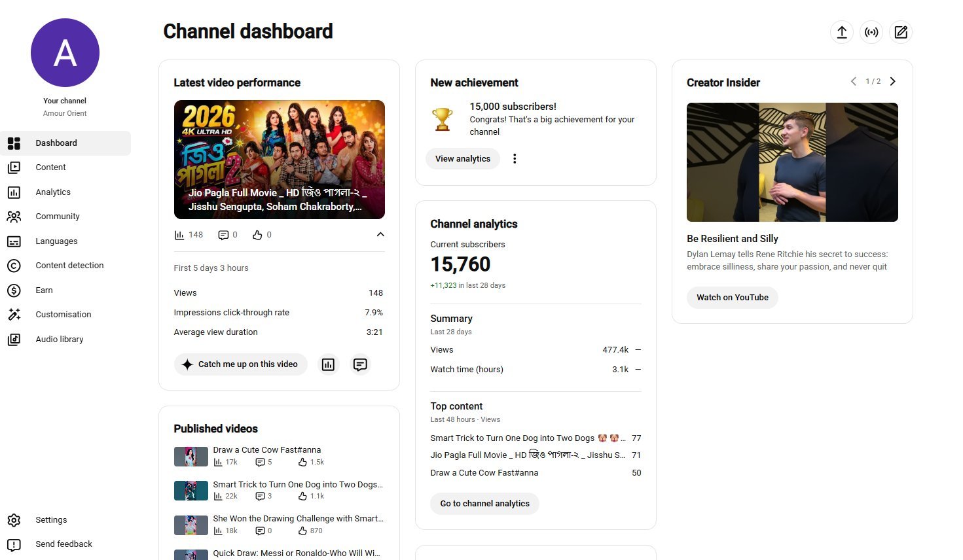Click the Customisation magic wand icon
The image size is (963, 560).
tap(14, 315)
